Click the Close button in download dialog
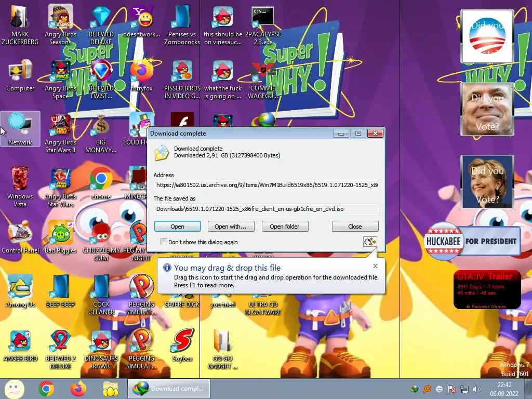The height and width of the screenshot is (399, 532). tap(355, 227)
